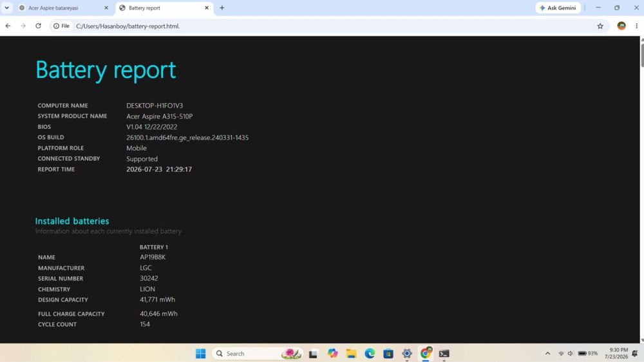Open the volume speaker tray icon
Viewport: 644px width, 362px height.
pos(571,354)
